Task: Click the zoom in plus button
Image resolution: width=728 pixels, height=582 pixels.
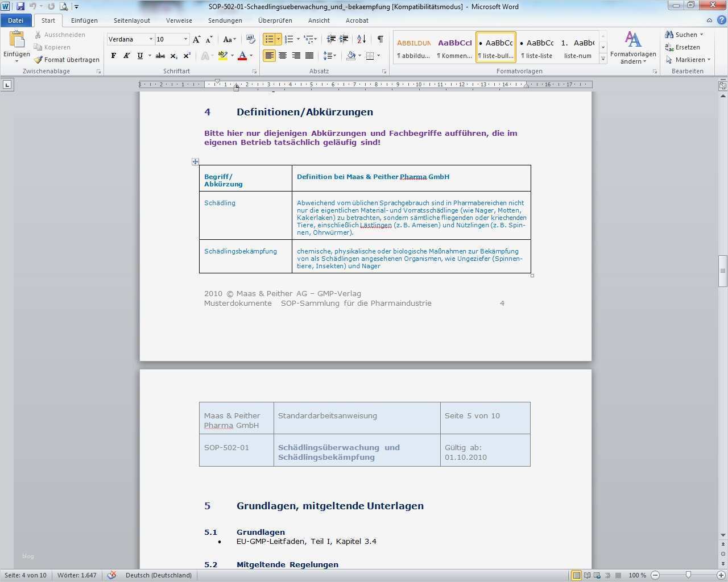Action: tap(721, 575)
